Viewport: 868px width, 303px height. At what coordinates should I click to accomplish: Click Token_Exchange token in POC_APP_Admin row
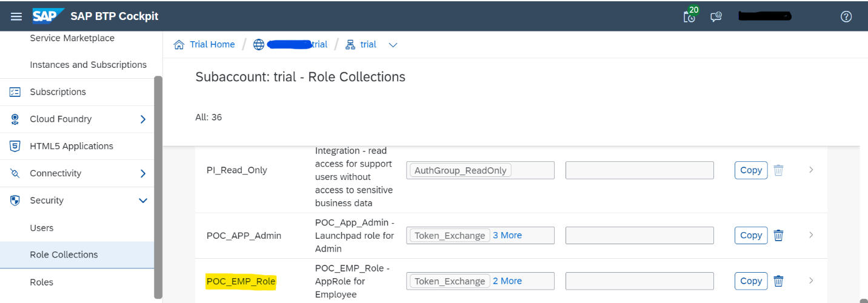[x=450, y=235]
